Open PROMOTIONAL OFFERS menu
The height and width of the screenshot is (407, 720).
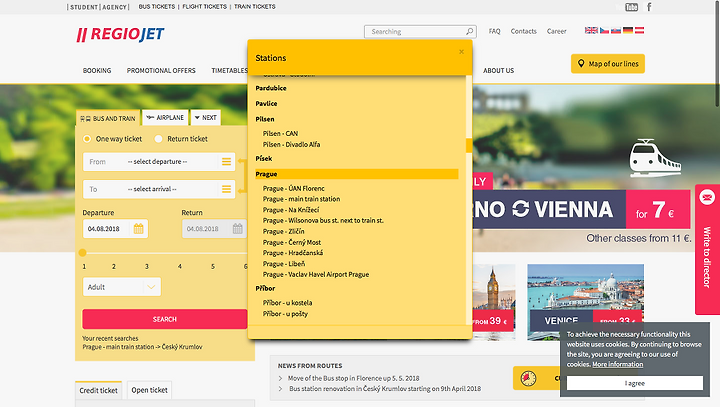161,71
